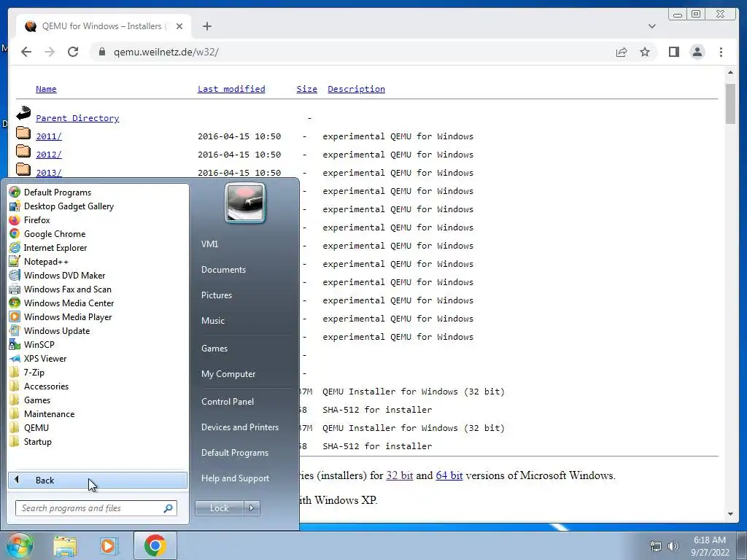Viewport: 747px width, 560px height.
Task: Follow the 32 bit link
Action: pyautogui.click(x=399, y=475)
